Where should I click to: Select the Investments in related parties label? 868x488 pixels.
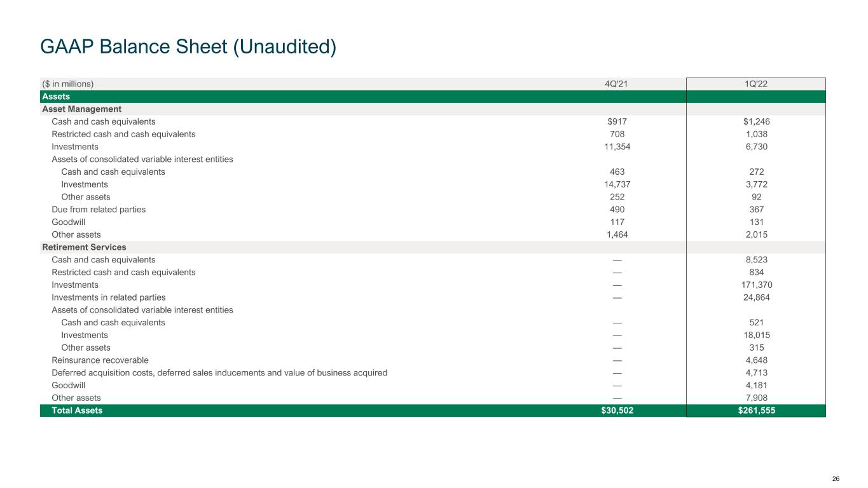pyautogui.click(x=109, y=297)
